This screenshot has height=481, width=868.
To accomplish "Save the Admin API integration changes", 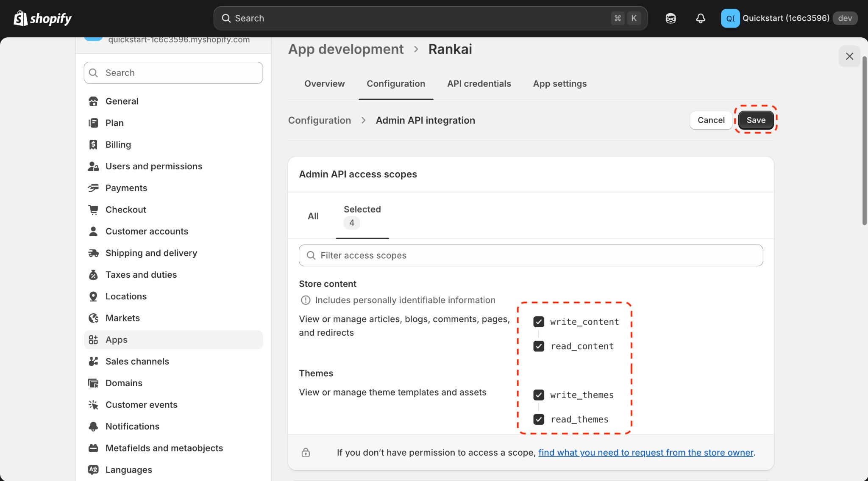I will pyautogui.click(x=755, y=120).
